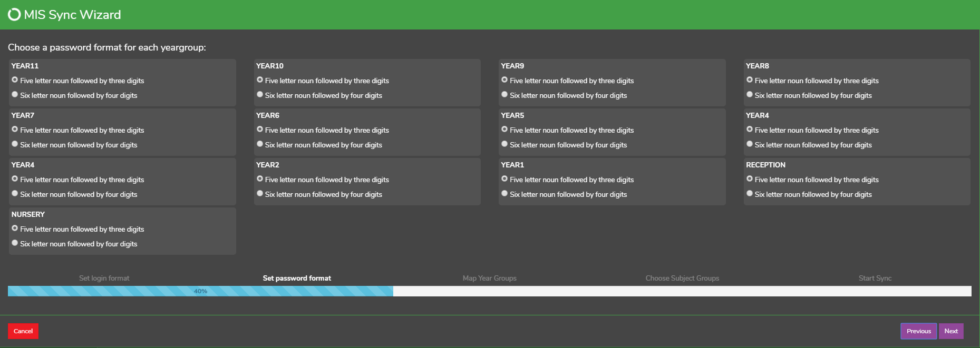Viewport: 980px width, 348px height.
Task: Select six letter noun option for YEAR7
Action: [x=15, y=144]
